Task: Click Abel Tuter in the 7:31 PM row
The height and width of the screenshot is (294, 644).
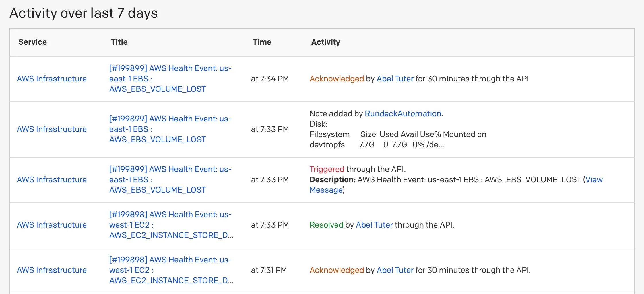Action: pos(395,270)
